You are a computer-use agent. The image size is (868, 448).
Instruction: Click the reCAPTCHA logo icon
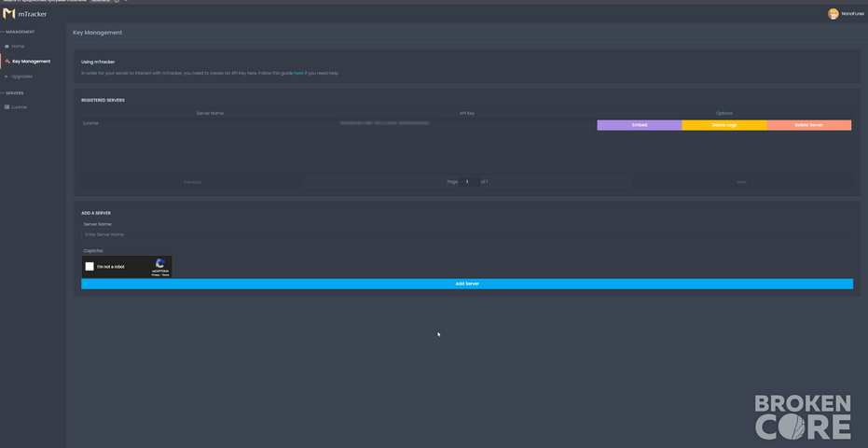[160, 263]
